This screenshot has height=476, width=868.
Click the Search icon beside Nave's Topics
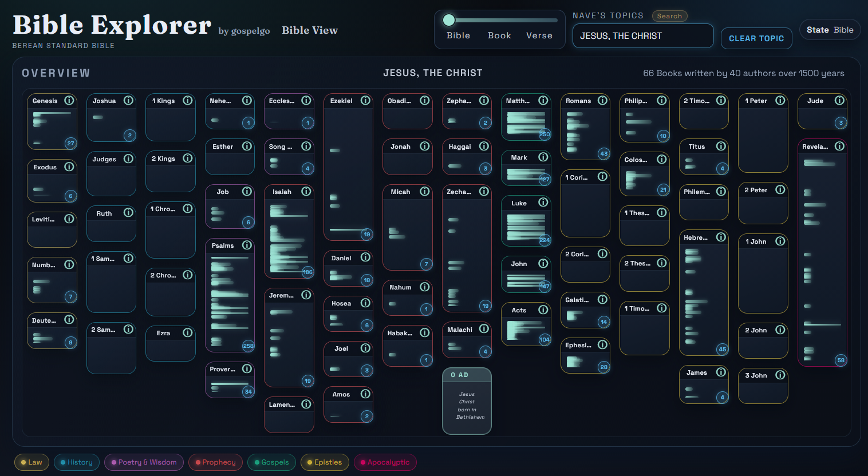point(669,16)
